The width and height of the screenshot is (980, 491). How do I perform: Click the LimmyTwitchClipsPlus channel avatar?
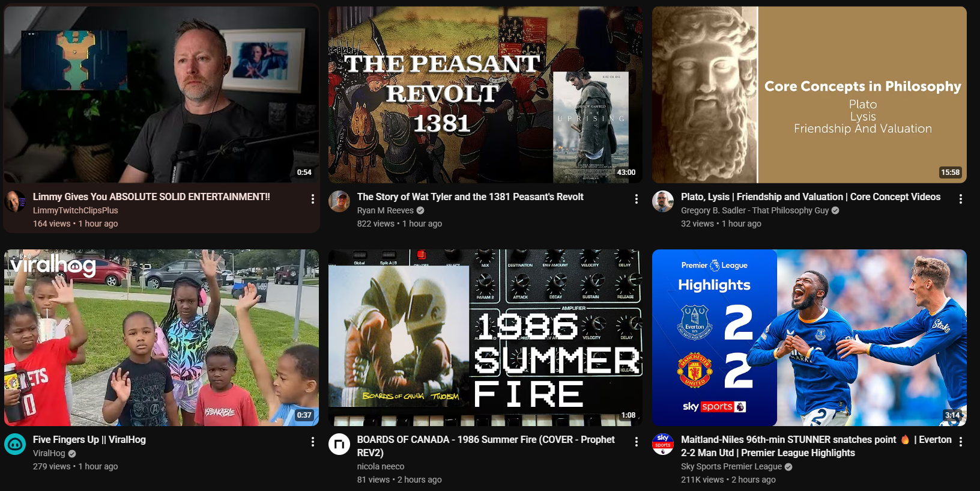(x=15, y=201)
